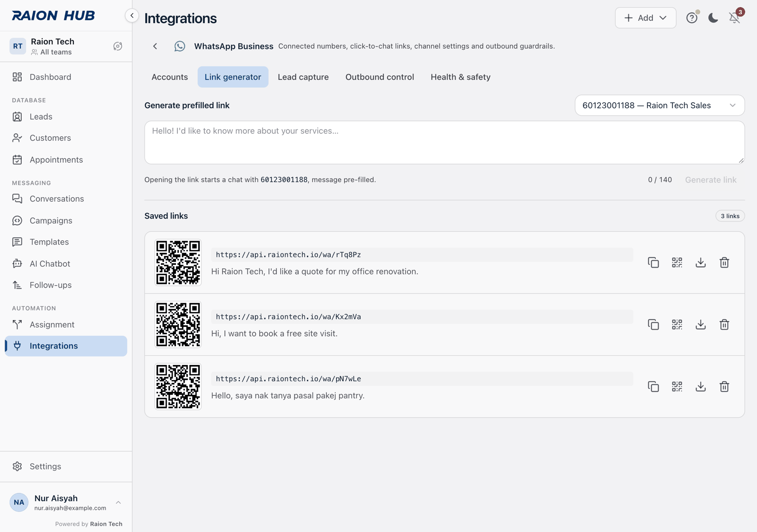Download the Kx2mVa link QR

(x=701, y=324)
